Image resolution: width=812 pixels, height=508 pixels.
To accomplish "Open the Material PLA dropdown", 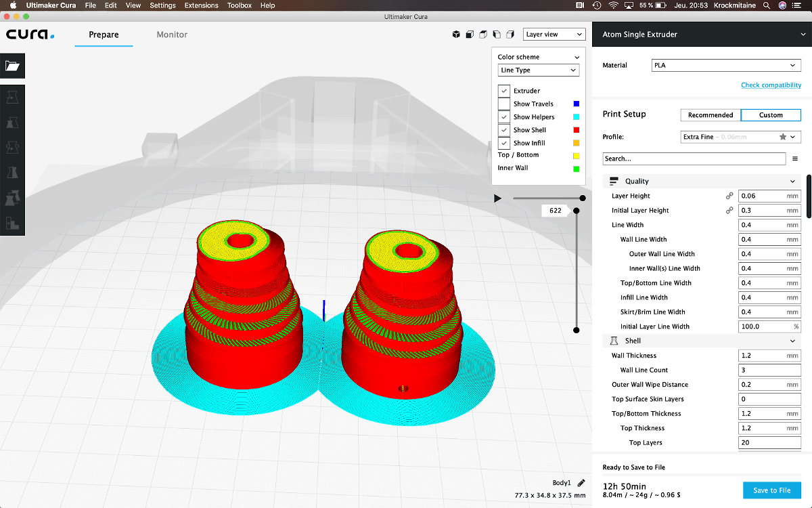I will pyautogui.click(x=726, y=66).
